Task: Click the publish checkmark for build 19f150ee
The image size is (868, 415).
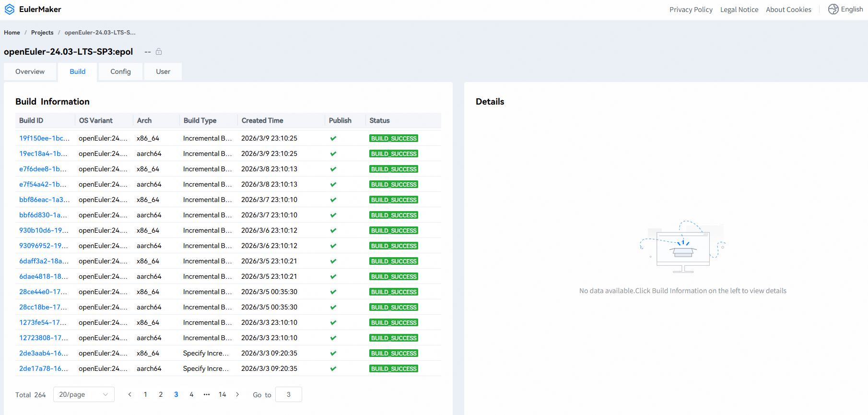Action: (333, 138)
